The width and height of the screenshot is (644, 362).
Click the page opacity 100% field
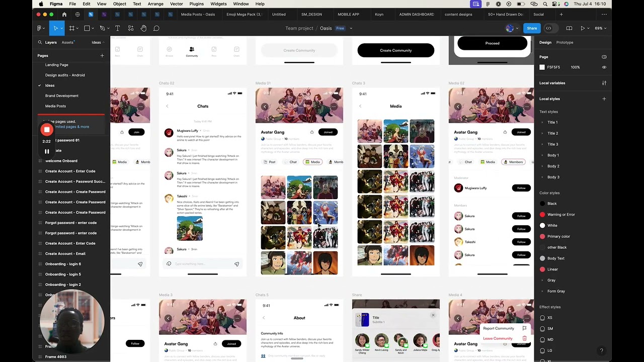click(575, 67)
